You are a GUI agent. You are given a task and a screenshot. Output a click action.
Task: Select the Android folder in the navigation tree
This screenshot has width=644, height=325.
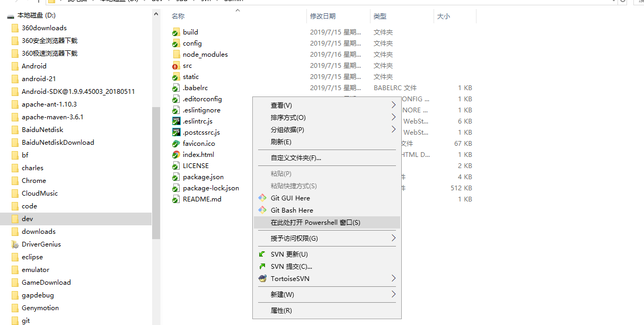pyautogui.click(x=34, y=66)
